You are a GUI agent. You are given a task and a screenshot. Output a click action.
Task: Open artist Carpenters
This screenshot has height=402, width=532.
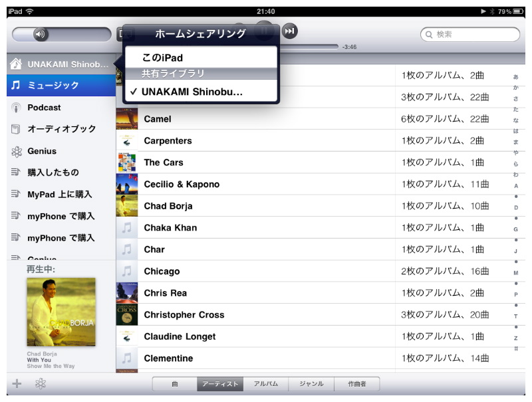click(321, 141)
